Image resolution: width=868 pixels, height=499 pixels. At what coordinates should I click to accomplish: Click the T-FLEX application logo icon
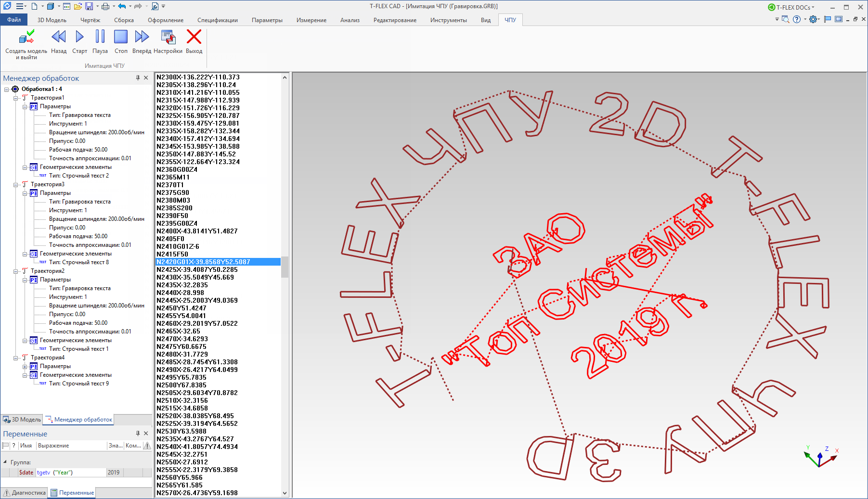coord(7,6)
